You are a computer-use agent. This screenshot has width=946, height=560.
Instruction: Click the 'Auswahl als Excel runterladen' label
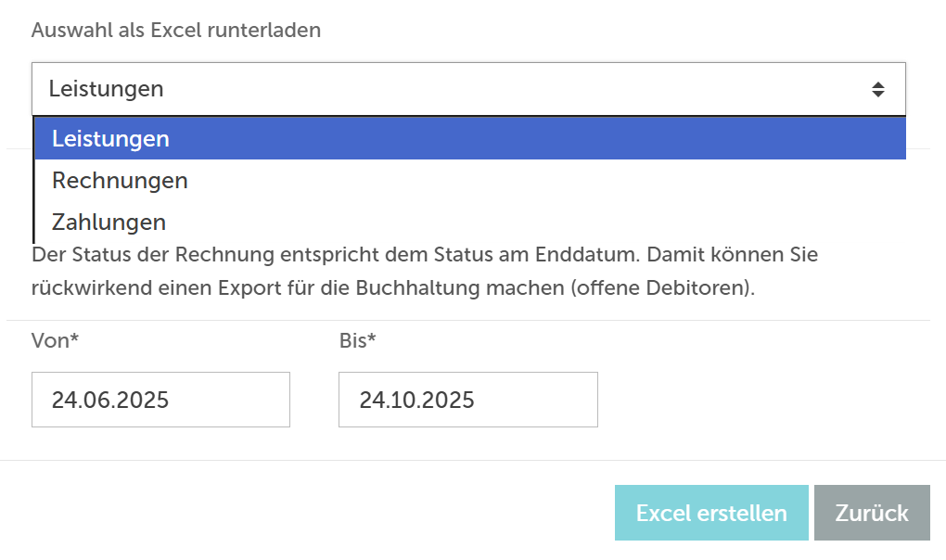click(176, 30)
